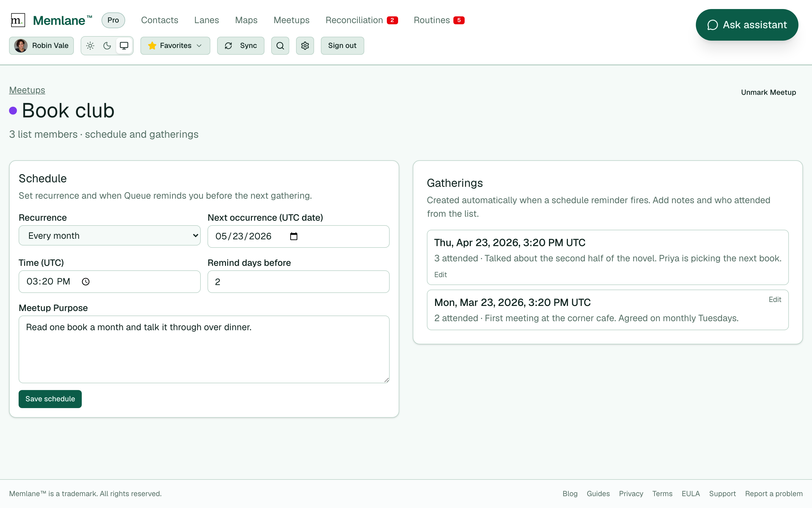
Task: Switch to dark theme moon icon
Action: (107, 46)
